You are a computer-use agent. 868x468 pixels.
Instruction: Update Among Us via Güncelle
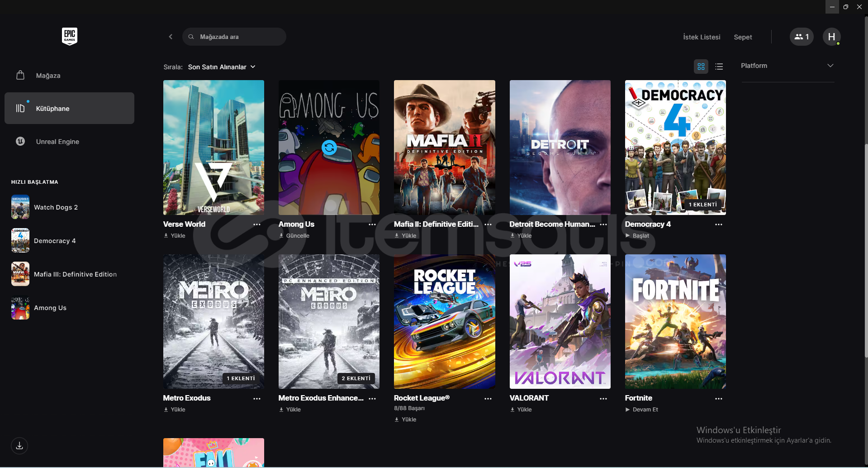click(x=294, y=235)
